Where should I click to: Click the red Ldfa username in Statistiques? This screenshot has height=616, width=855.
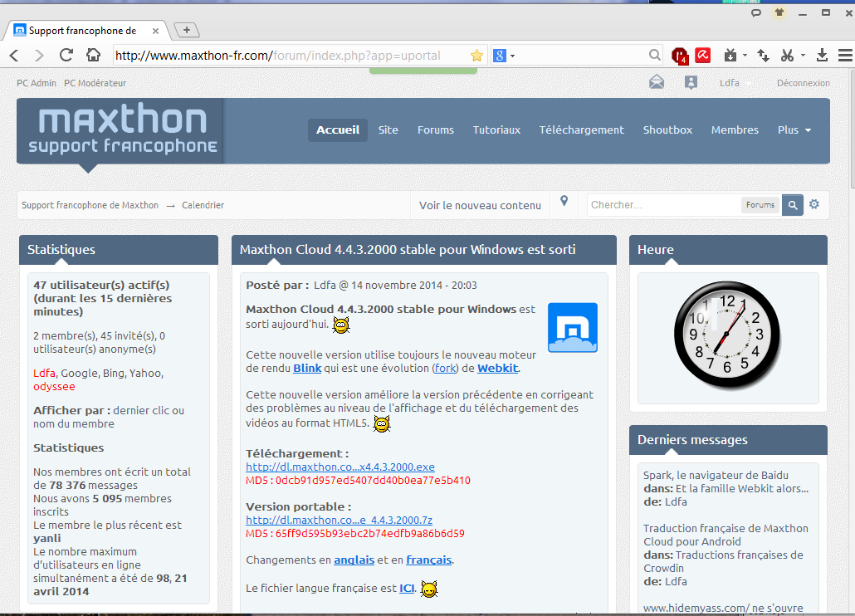44,373
